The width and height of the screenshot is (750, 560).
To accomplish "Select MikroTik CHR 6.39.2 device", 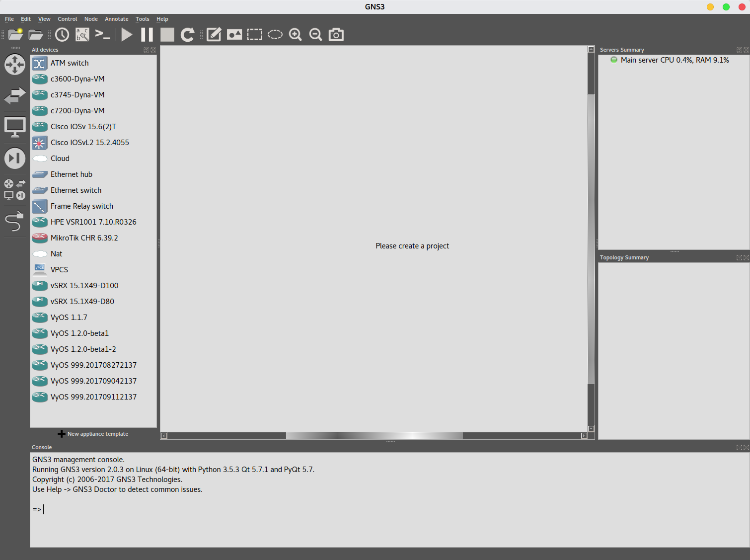I will coord(93,238).
